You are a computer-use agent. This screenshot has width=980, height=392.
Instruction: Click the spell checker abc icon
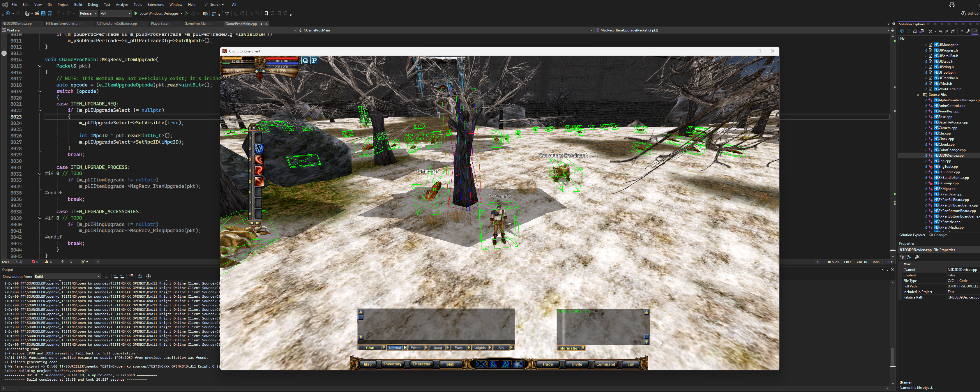click(227, 13)
